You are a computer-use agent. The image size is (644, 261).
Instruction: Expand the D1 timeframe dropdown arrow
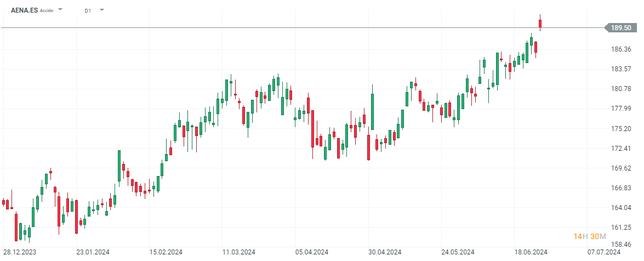(102, 10)
